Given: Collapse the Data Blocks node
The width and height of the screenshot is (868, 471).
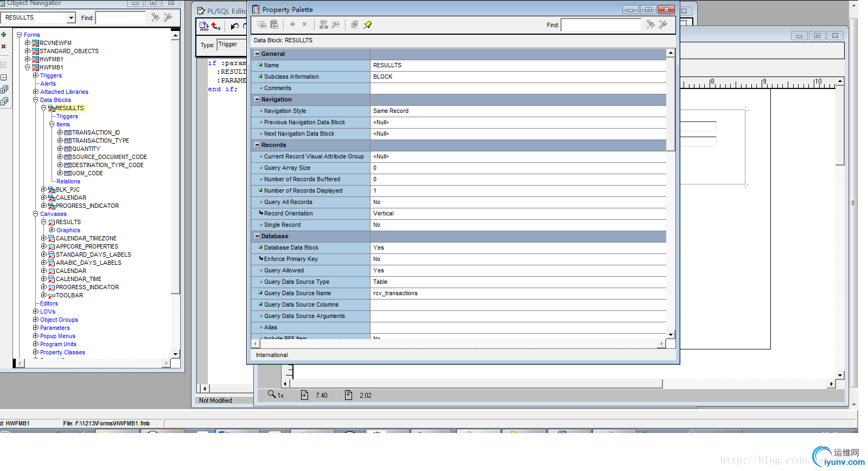Looking at the screenshot, I should [35, 100].
